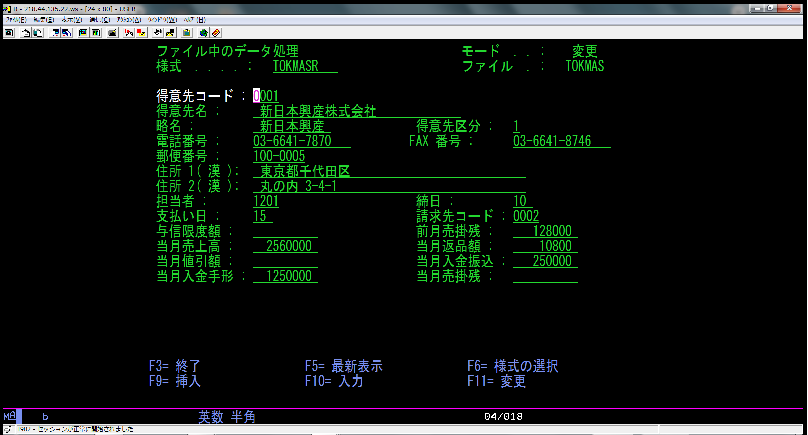Image resolution: width=808 pixels, height=435 pixels.
Task: Click the globe Support icon in toolbar
Action: click(202, 32)
